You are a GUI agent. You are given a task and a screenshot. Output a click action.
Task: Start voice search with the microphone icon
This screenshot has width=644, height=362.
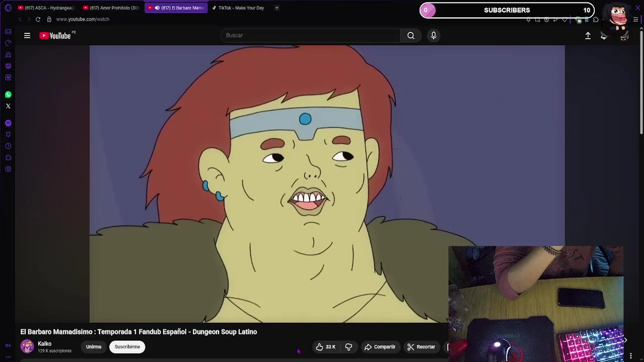click(433, 36)
